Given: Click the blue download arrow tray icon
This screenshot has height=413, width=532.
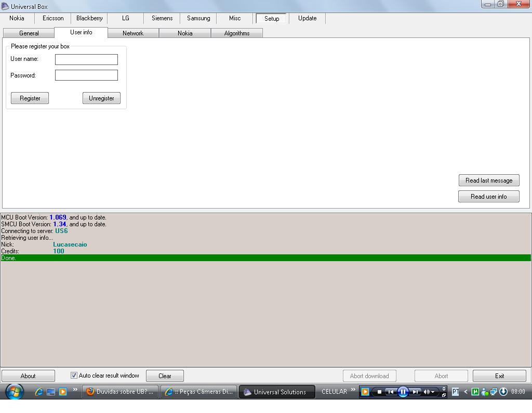Looking at the screenshot, I should (x=503, y=392).
